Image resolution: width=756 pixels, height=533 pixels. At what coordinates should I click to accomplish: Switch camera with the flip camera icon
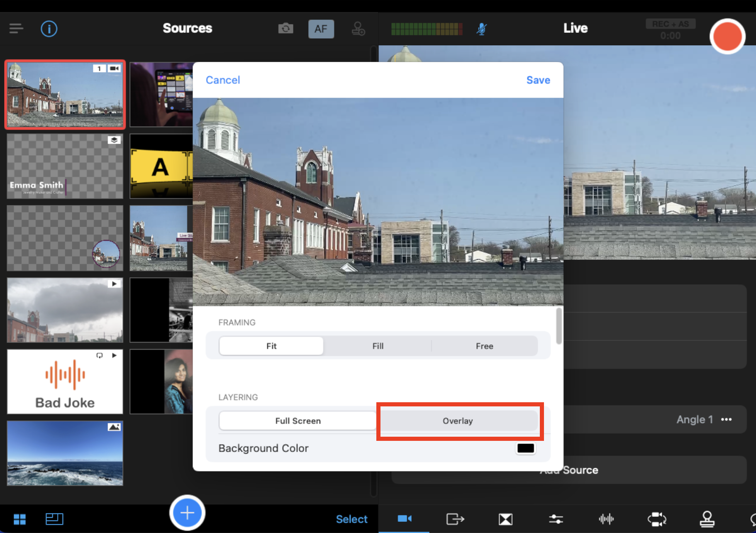point(285,29)
